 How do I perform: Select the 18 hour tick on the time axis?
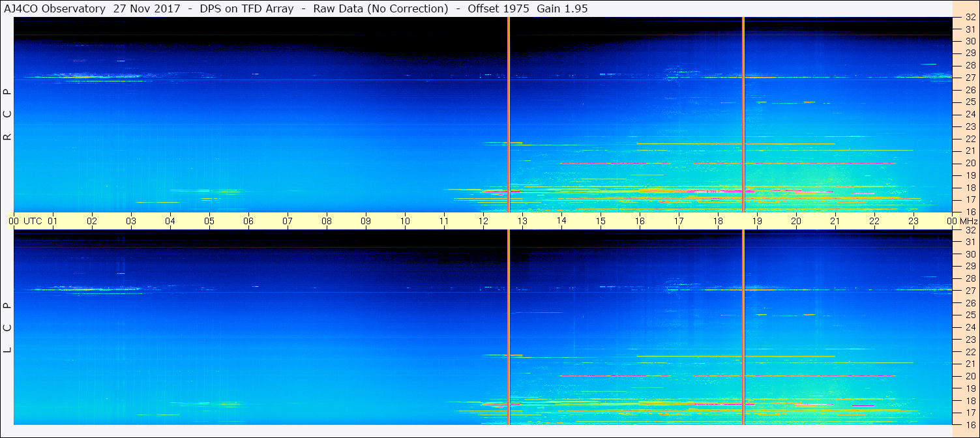coord(718,221)
